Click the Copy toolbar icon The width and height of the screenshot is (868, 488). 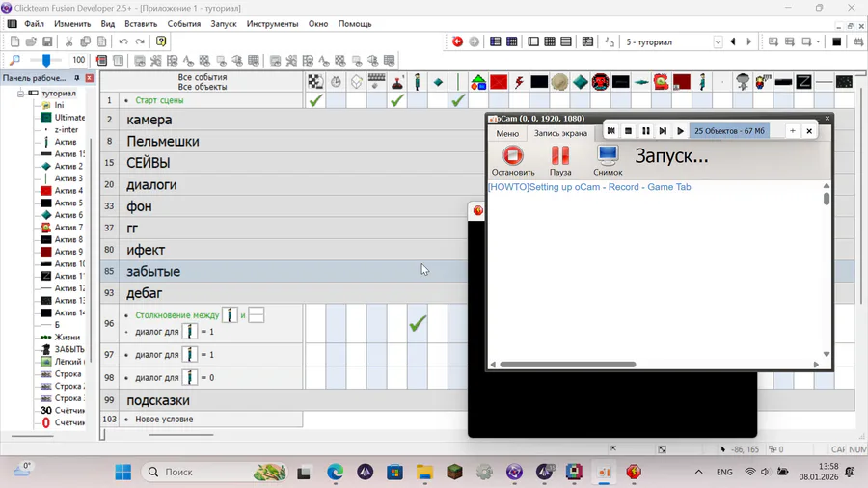[85, 41]
